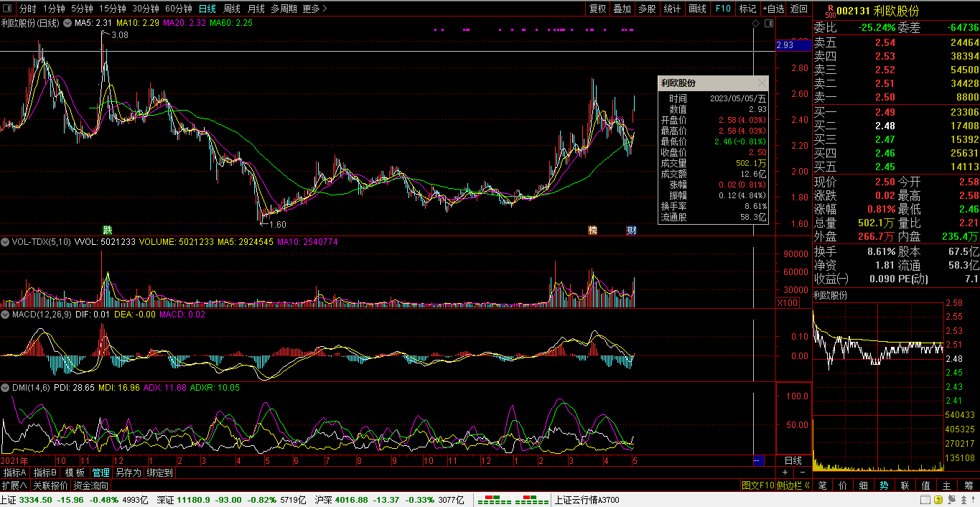Switch side panel to 价 tab

tap(843, 485)
